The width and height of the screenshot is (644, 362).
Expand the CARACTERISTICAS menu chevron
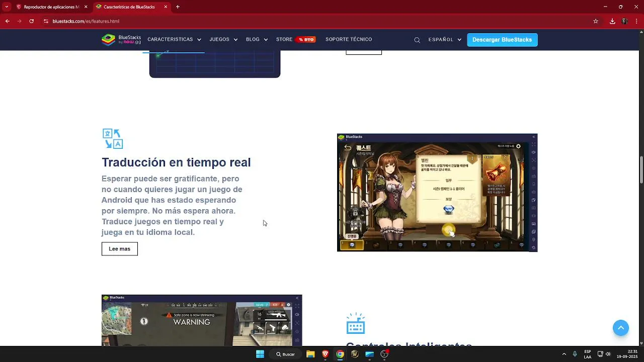click(x=199, y=40)
